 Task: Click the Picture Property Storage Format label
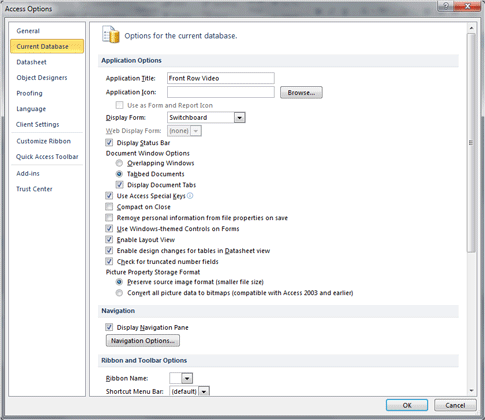click(x=153, y=272)
